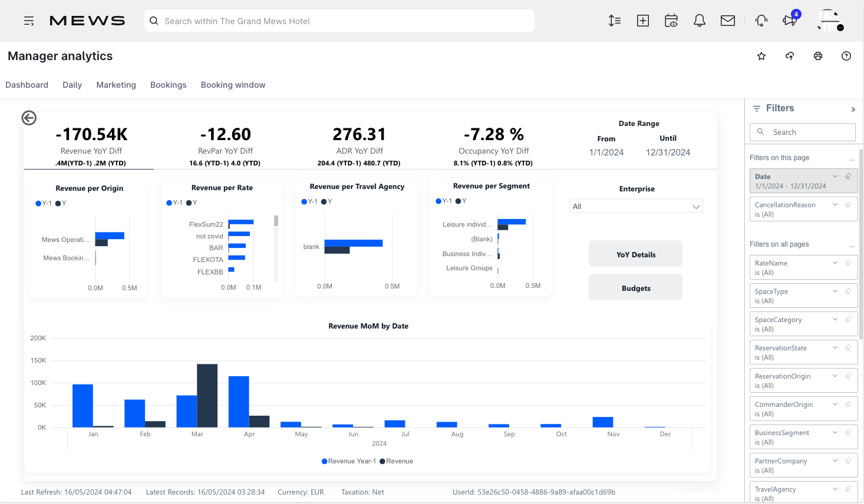Open the announcements megaphone icon
Viewport: 864px width, 504px height.
click(790, 21)
